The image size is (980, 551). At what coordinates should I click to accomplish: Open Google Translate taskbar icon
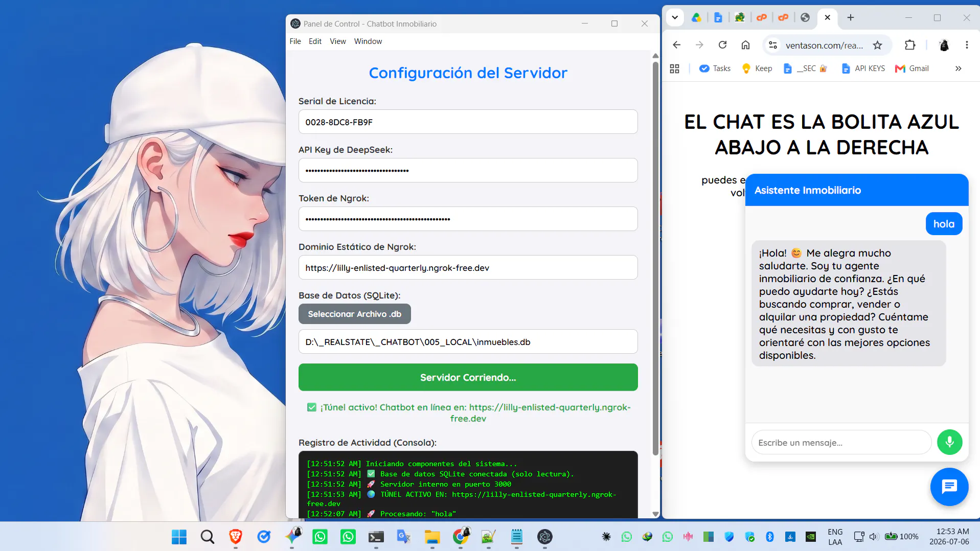click(404, 537)
